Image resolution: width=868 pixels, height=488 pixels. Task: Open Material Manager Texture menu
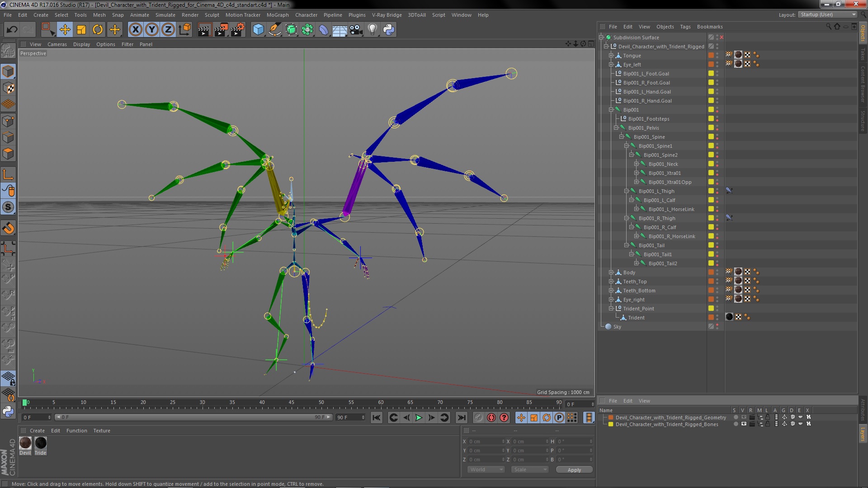tap(102, 431)
